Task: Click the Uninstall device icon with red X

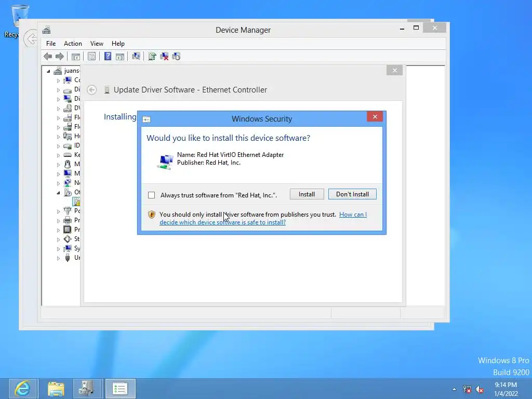Action: click(x=164, y=56)
